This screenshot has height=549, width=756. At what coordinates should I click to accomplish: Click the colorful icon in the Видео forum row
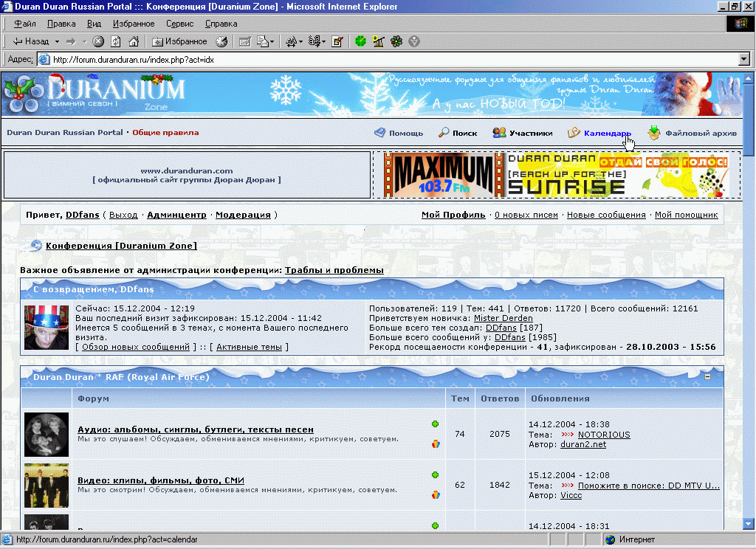(436, 494)
